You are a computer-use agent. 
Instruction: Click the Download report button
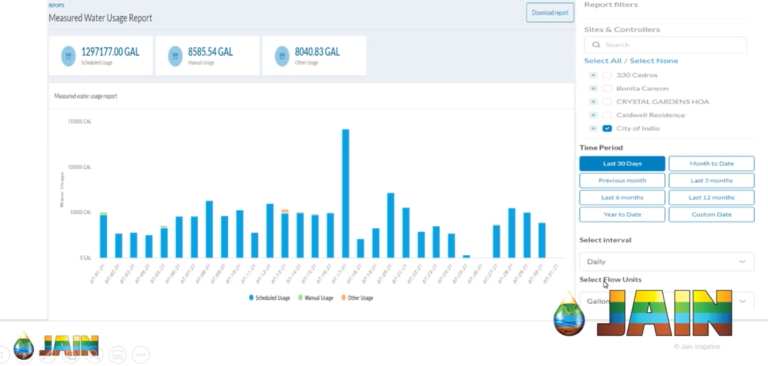tap(550, 13)
